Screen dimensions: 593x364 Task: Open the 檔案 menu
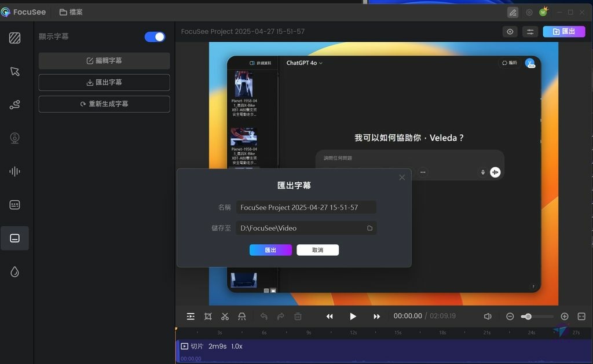(x=71, y=12)
